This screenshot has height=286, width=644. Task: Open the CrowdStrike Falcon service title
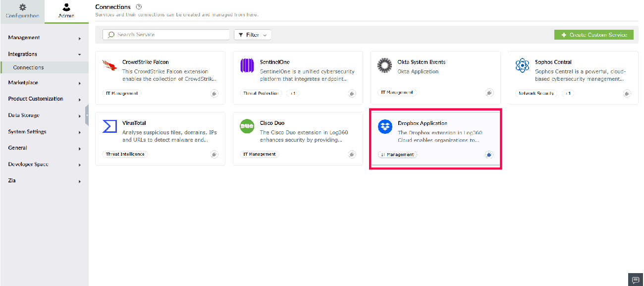(x=146, y=62)
